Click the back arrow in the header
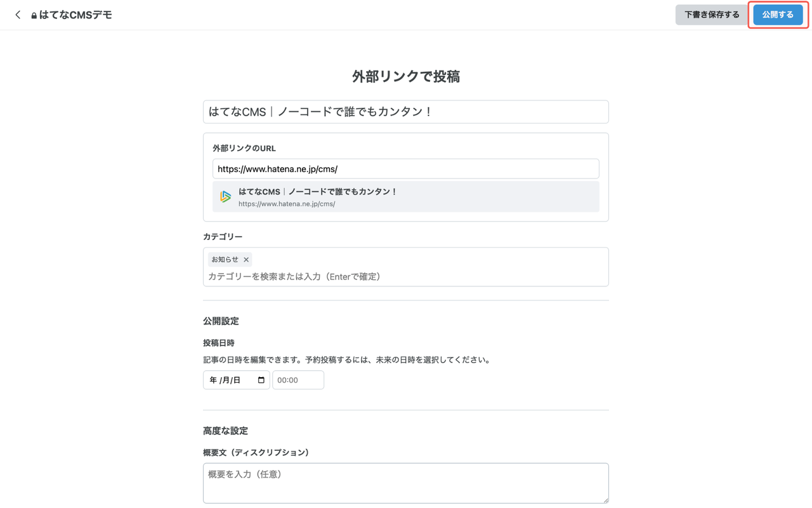812x508 pixels. click(17, 14)
